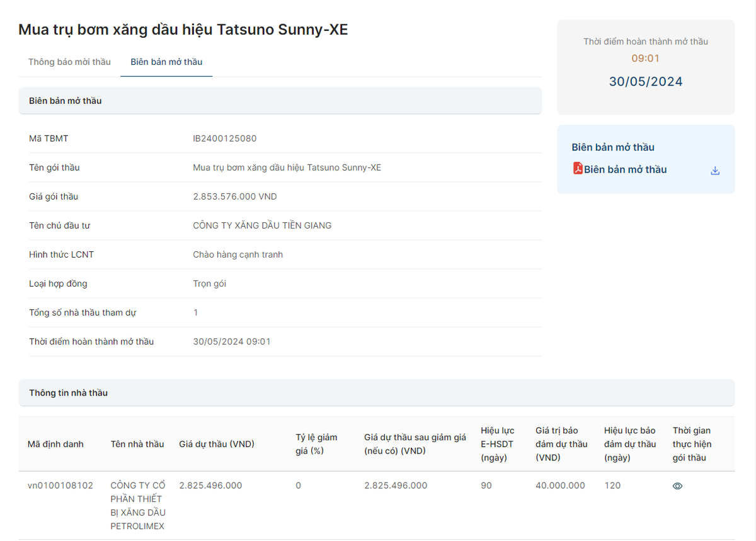Click the Tên nhà thầu column header
Image resolution: width=756 pixels, height=541 pixels.
point(137,444)
